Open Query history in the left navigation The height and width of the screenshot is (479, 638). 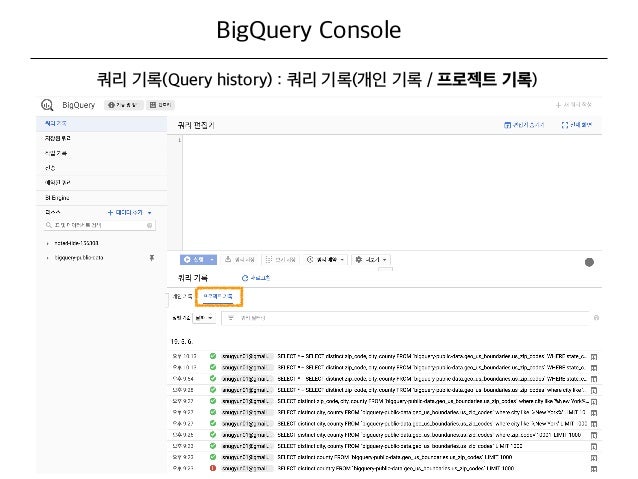(101, 123)
